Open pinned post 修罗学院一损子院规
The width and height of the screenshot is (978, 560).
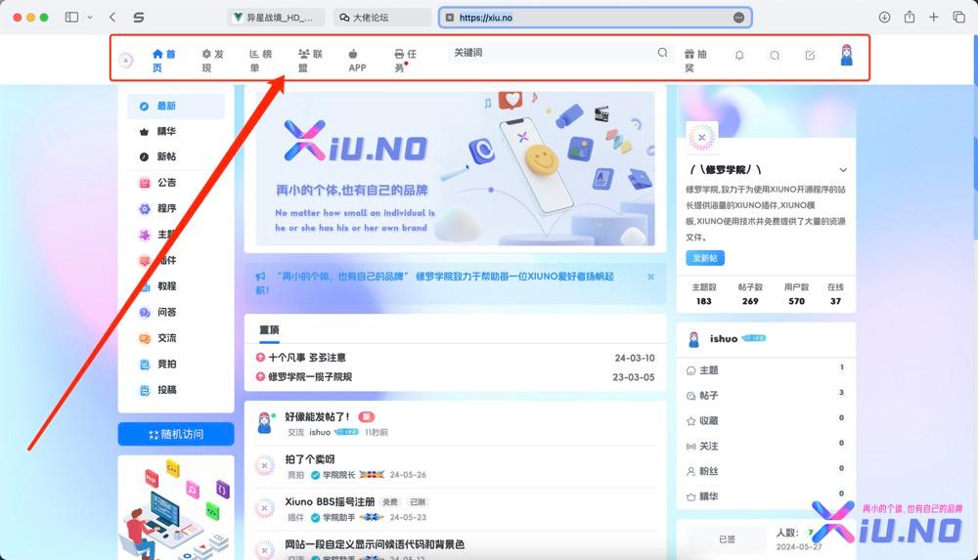point(310,376)
